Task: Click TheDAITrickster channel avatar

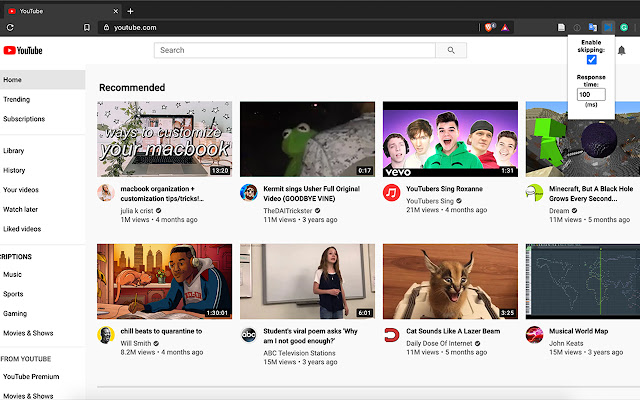Action: click(249, 193)
